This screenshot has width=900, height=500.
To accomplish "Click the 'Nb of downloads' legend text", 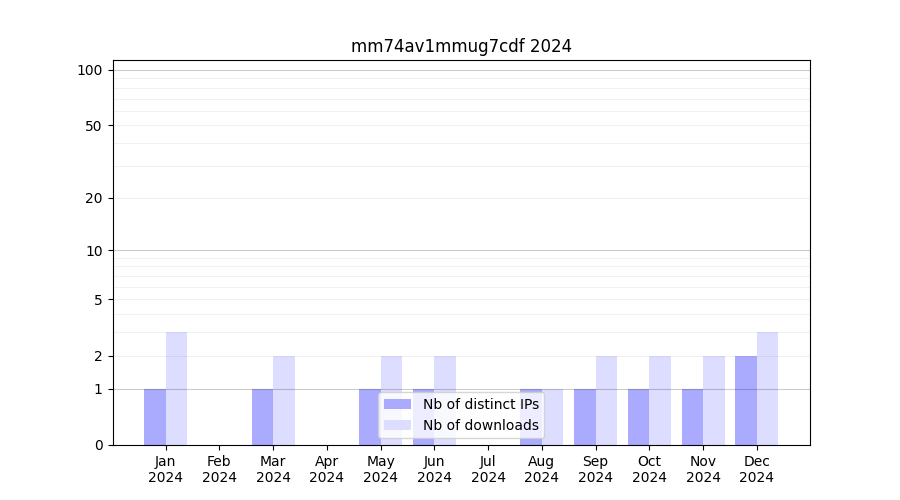I will (x=480, y=425).
